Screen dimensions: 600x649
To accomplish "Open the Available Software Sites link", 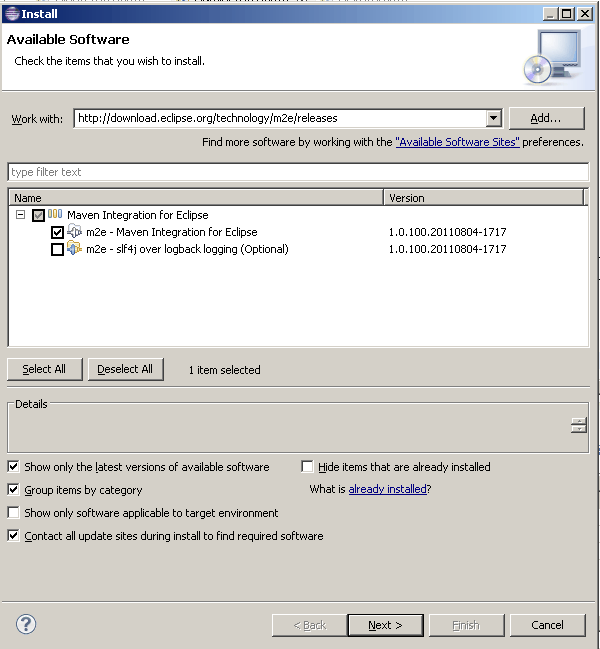I will [457, 142].
